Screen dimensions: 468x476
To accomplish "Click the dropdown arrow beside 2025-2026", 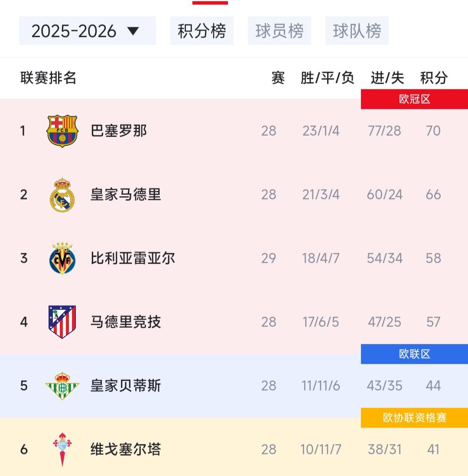I will point(133,31).
